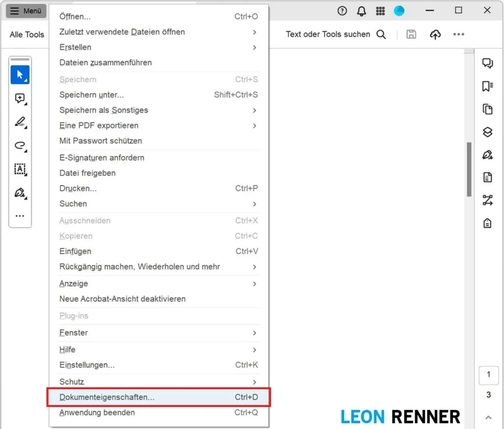The width and height of the screenshot is (504, 429).
Task: Expand the Erstellen submenu
Action: click(x=254, y=47)
